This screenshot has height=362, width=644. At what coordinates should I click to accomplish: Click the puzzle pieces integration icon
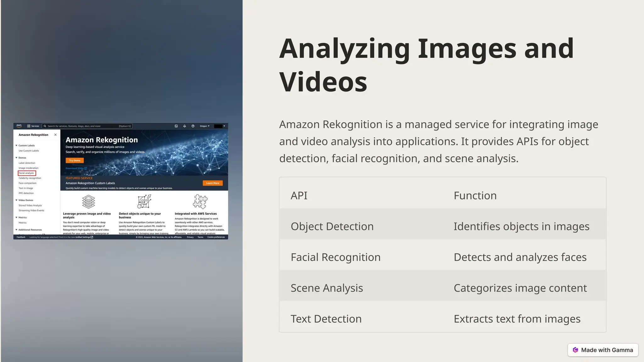[x=200, y=201]
